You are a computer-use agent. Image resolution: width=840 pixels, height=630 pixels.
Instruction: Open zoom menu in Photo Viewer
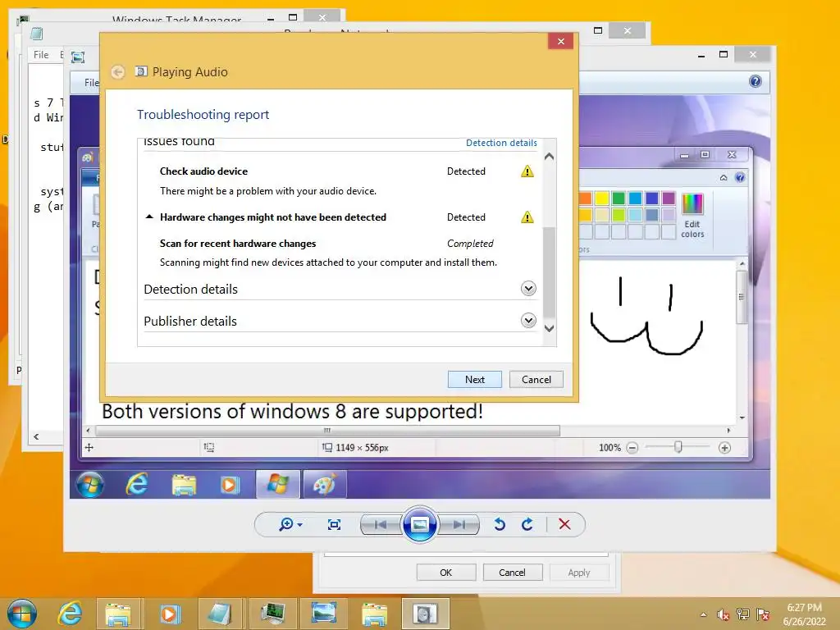pyautogui.click(x=290, y=524)
